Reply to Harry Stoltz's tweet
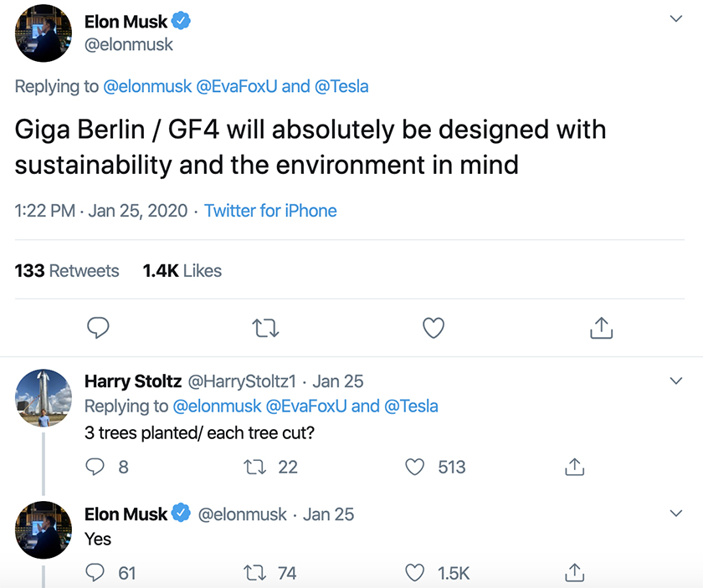Viewport: 703px width, 588px height. click(96, 467)
